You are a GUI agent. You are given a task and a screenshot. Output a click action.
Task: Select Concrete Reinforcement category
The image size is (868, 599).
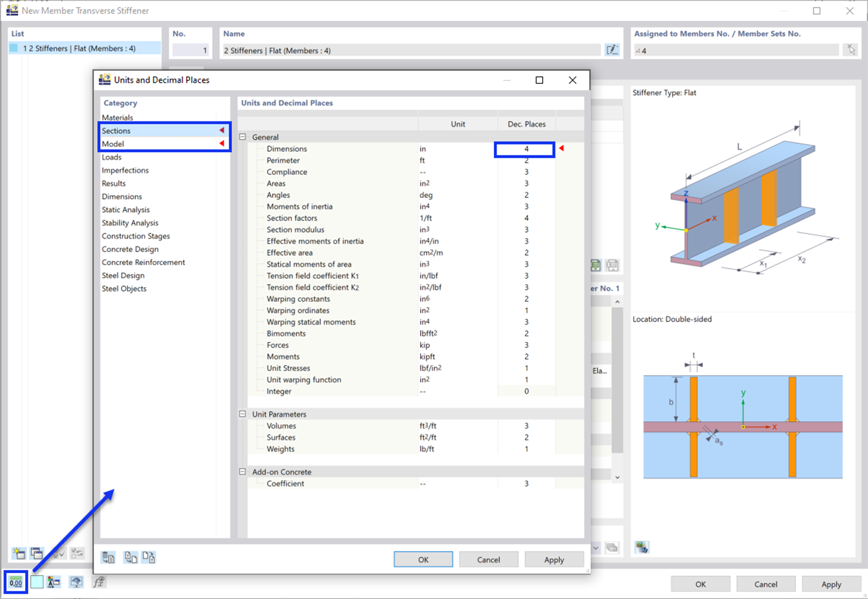tap(165, 261)
